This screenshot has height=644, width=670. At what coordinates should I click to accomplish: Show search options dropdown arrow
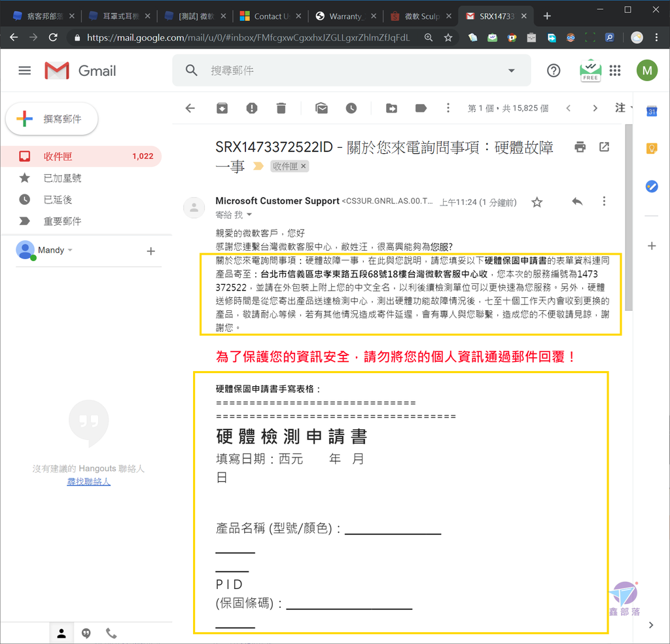coord(511,71)
